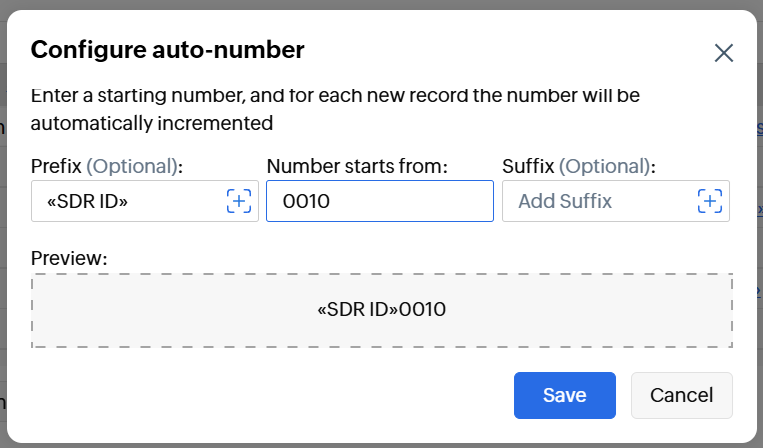Image resolution: width=763 pixels, height=448 pixels.
Task: Click the word Optional in Prefix label
Action: (132, 165)
